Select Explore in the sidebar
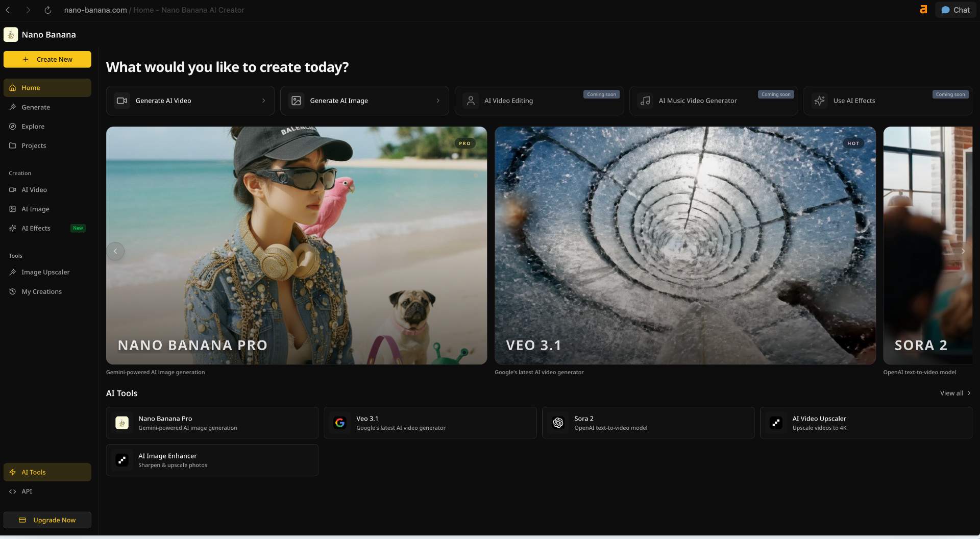Viewport: 980px width, 539px height. click(x=33, y=127)
